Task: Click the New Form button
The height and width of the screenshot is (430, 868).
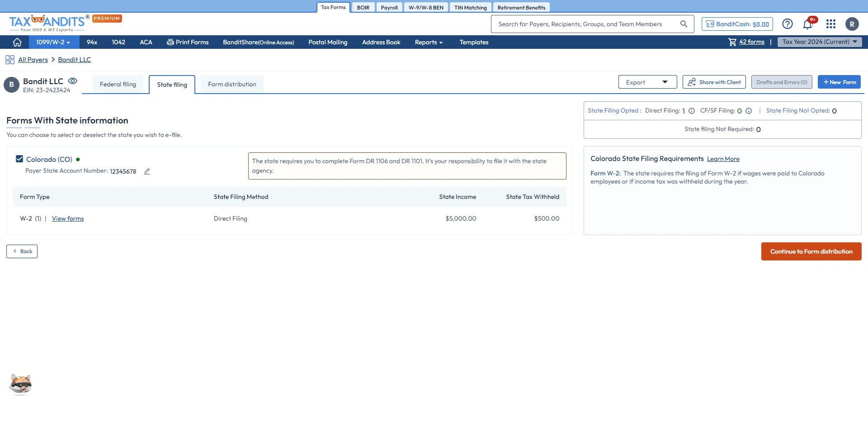Action: (x=839, y=82)
